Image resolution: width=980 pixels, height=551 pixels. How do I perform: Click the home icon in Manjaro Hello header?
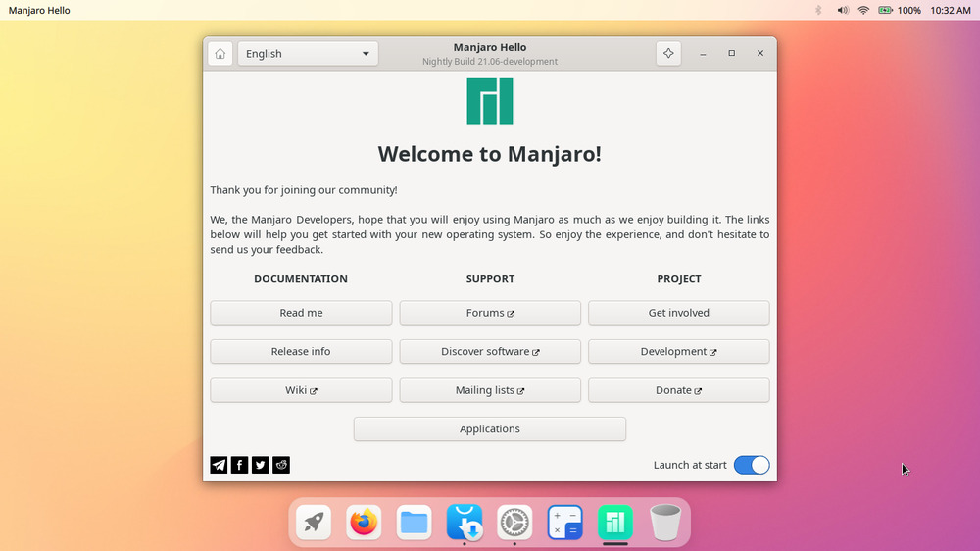point(220,54)
